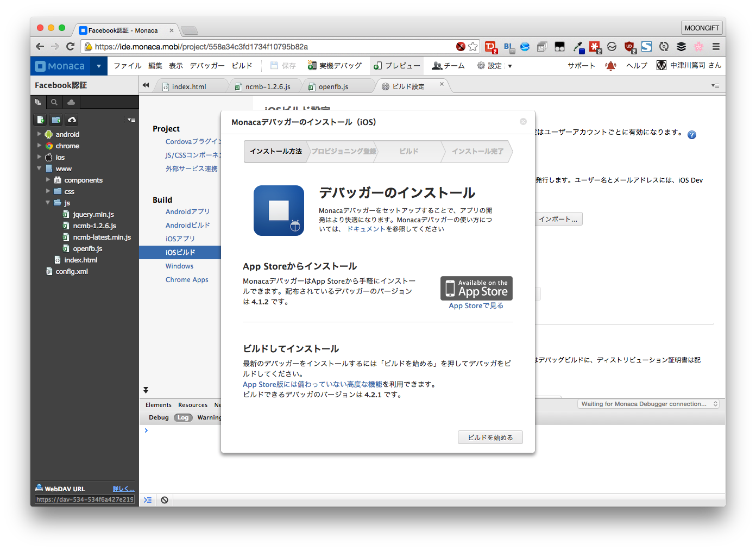Expand the android folder in file tree
Screen dimensions: 756x550
[39, 134]
